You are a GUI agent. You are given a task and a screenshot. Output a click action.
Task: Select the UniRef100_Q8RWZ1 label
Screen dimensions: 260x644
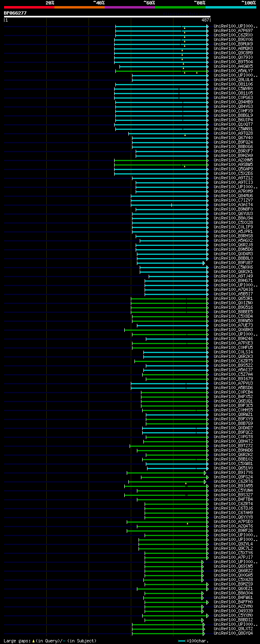(x=233, y=414)
